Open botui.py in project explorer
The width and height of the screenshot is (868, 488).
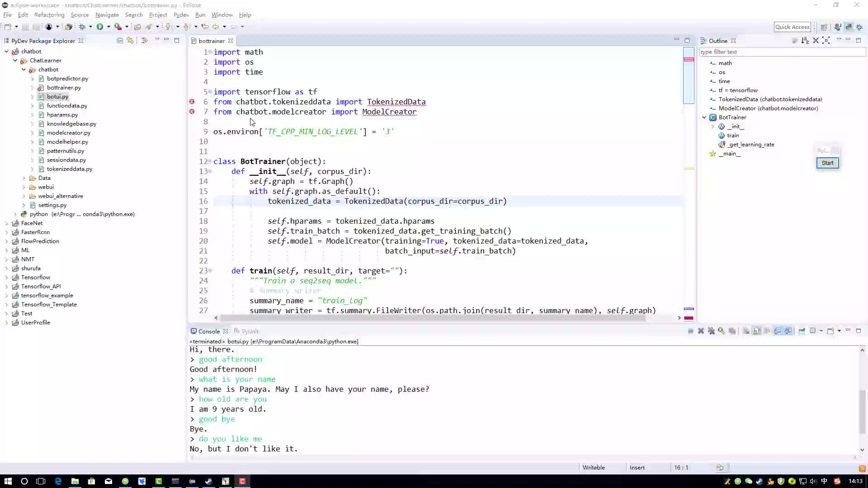[57, 97]
